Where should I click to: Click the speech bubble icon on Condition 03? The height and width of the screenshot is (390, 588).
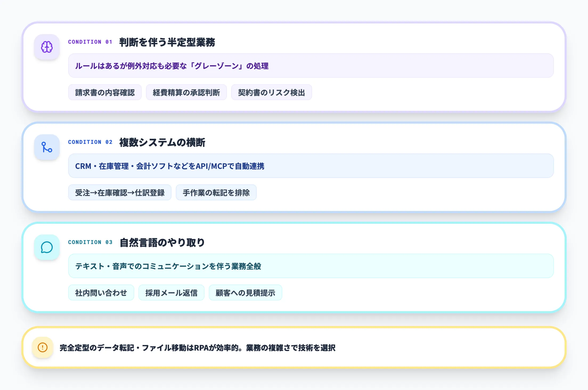tap(47, 247)
